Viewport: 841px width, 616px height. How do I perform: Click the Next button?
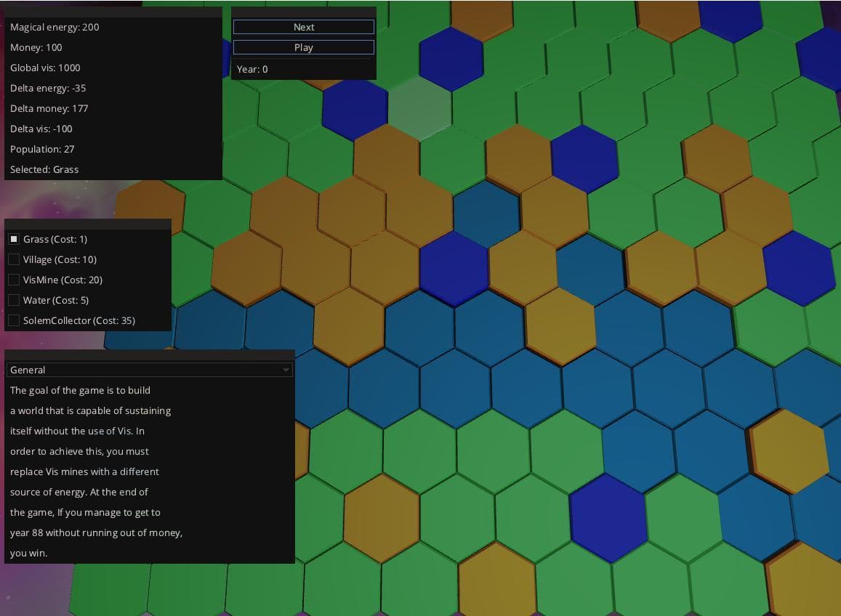tap(304, 27)
